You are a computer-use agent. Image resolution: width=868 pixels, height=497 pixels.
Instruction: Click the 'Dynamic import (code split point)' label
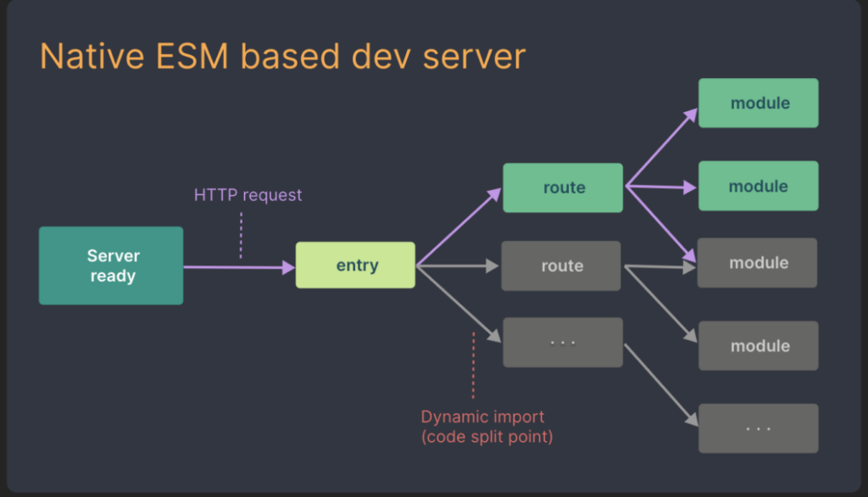[x=486, y=426]
